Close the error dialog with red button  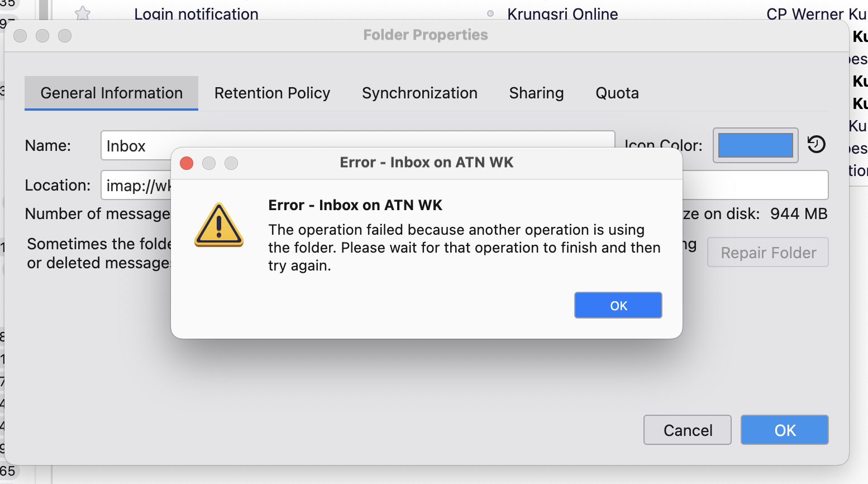(x=187, y=163)
